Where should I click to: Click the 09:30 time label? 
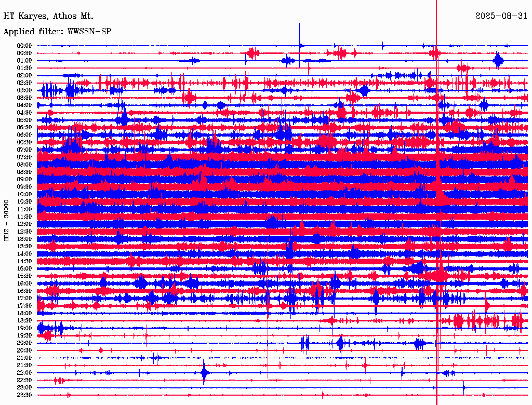point(24,186)
